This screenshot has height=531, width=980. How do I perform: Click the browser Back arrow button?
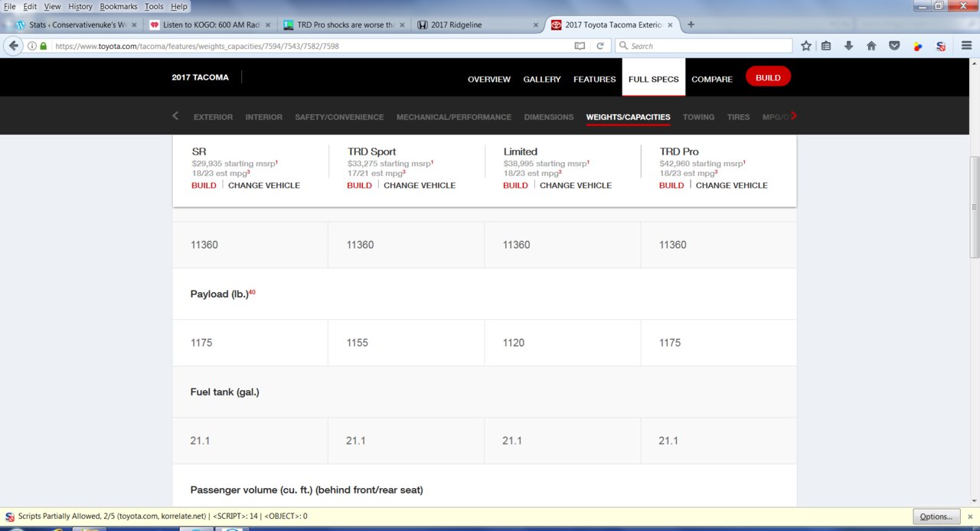coord(13,46)
